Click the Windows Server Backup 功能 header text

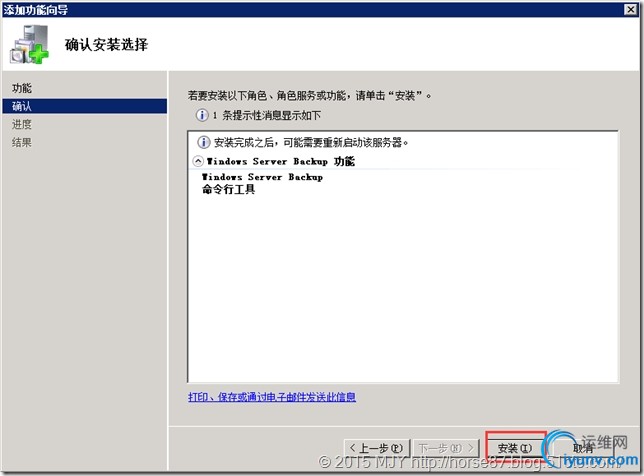click(281, 161)
